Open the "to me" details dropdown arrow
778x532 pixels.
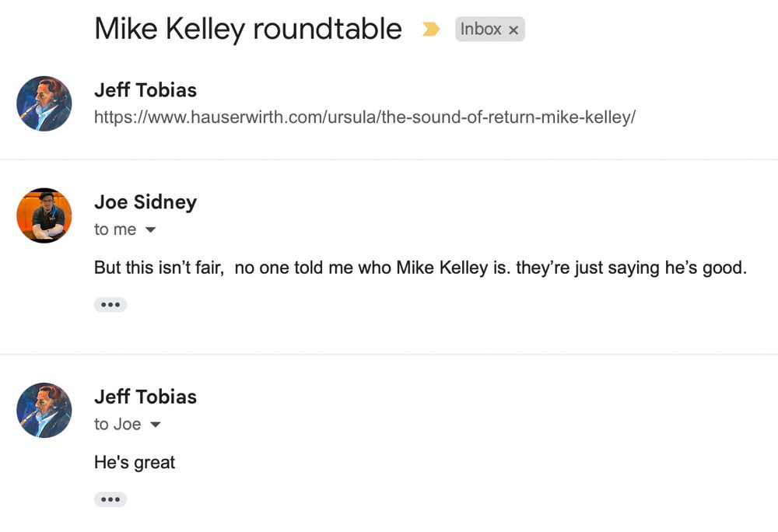151,230
